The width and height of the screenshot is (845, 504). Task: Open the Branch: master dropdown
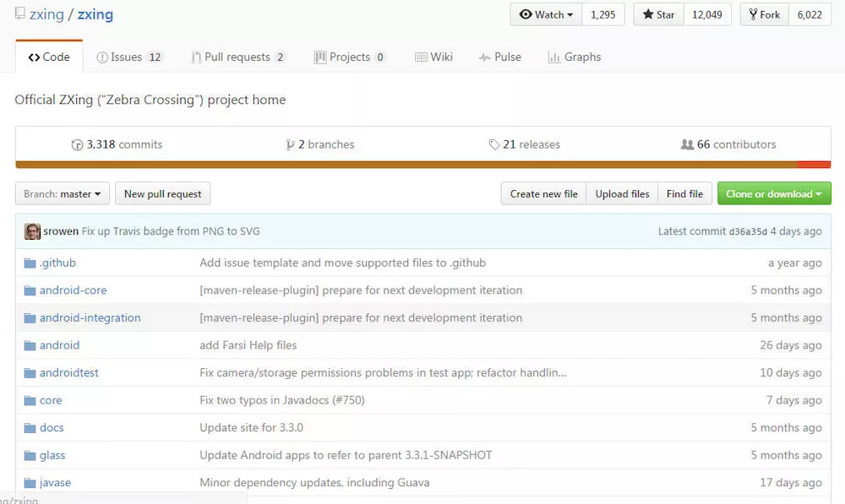(x=63, y=194)
